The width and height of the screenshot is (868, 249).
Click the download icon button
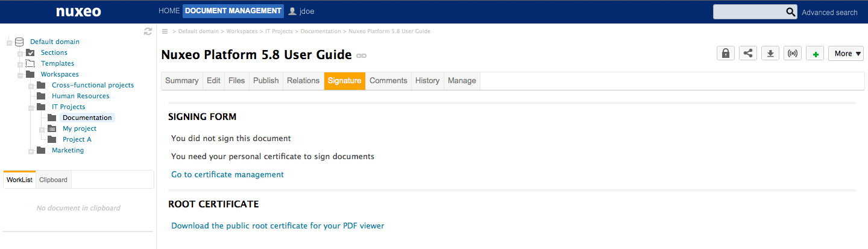770,53
